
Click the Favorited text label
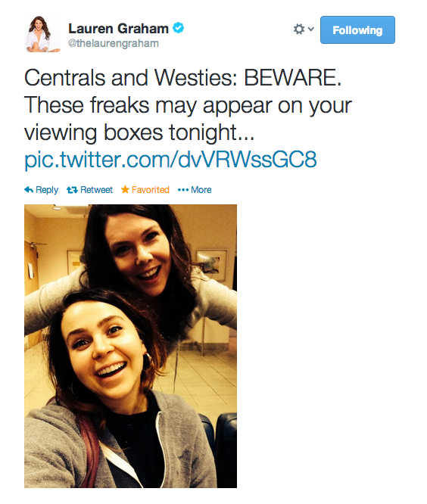pos(151,190)
